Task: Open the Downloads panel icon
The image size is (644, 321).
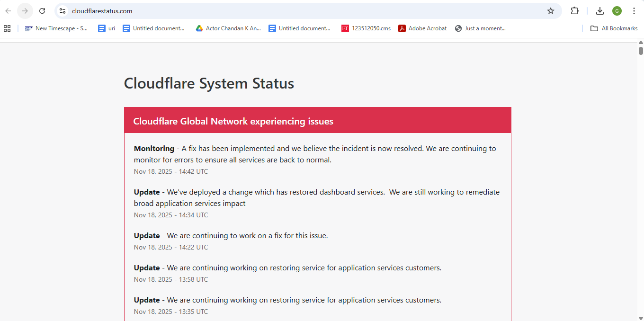Action: (599, 10)
